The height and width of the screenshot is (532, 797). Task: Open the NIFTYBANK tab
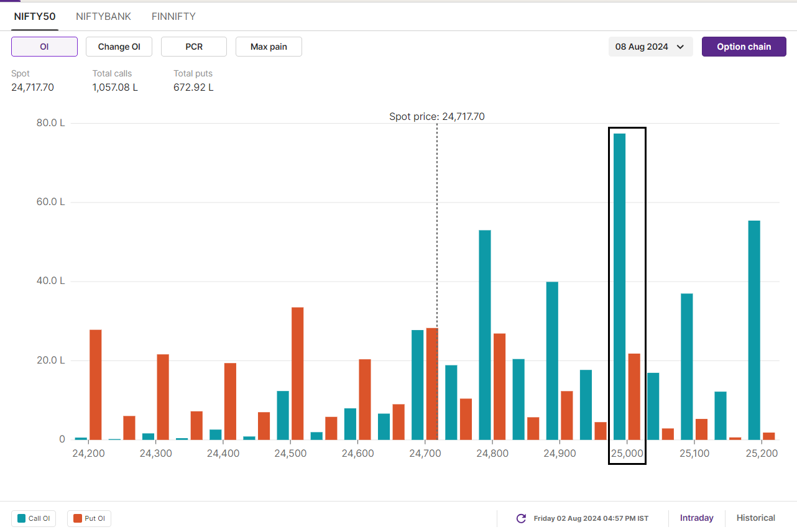pyautogui.click(x=104, y=17)
